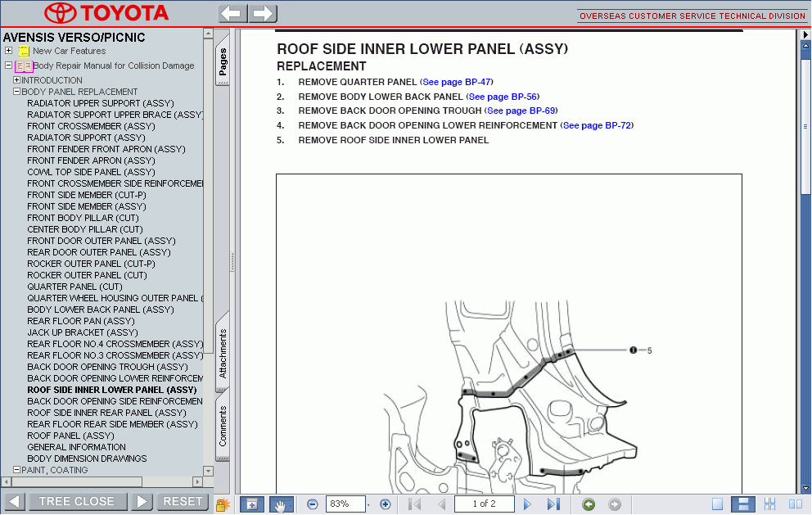Screen dimensions: 812x515
Task: Open BODY DIMENSION DRAWINGS in tree
Action: click(87, 459)
